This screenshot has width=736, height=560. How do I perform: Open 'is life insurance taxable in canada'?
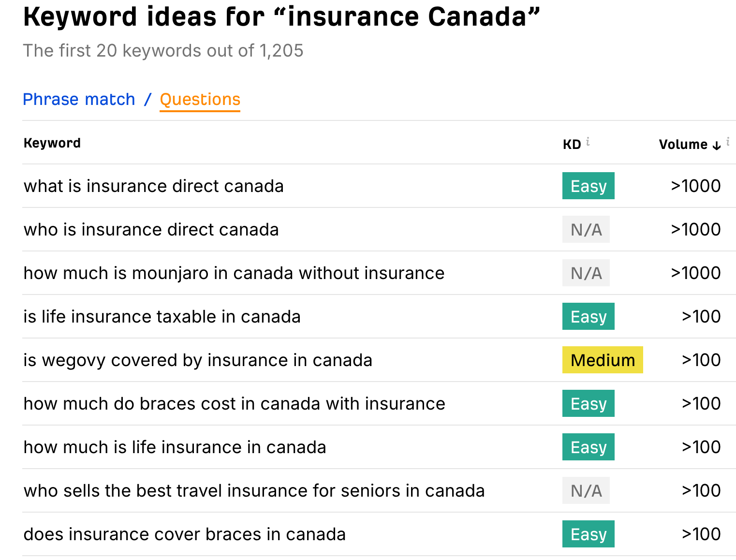(162, 317)
